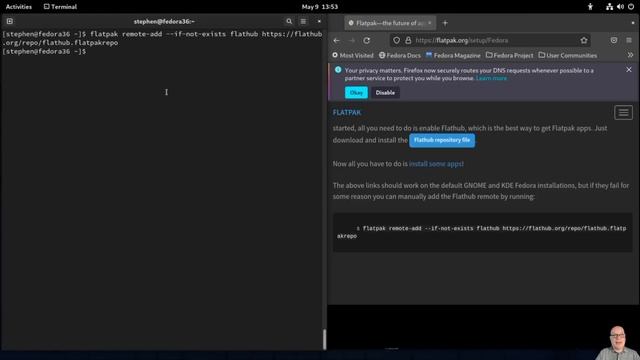The image size is (640, 360).
Task: Click the accessibility icon in top bar
Action: pos(590,7)
